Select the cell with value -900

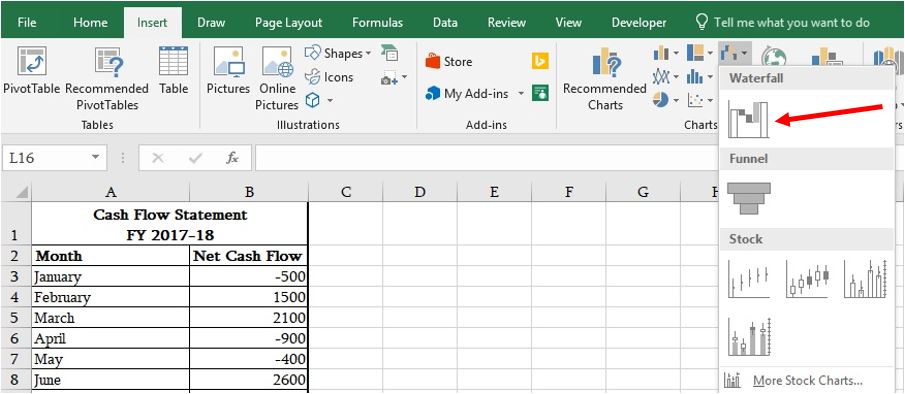tap(249, 339)
